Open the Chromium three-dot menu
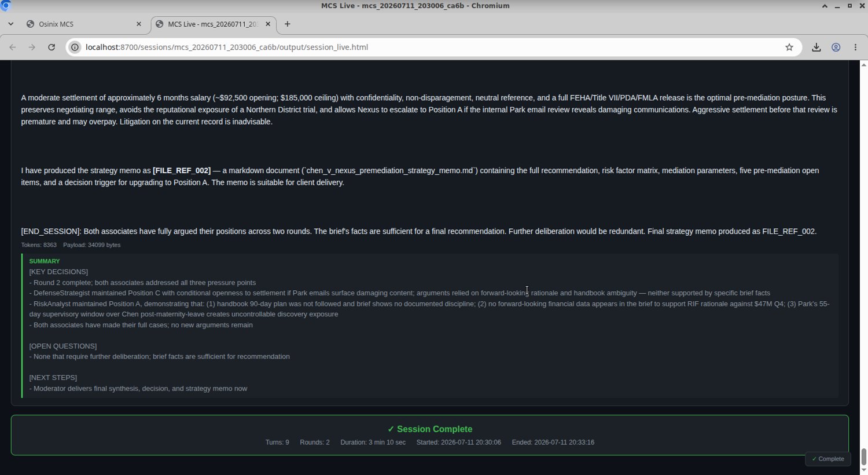This screenshot has height=475, width=868. pos(855,47)
